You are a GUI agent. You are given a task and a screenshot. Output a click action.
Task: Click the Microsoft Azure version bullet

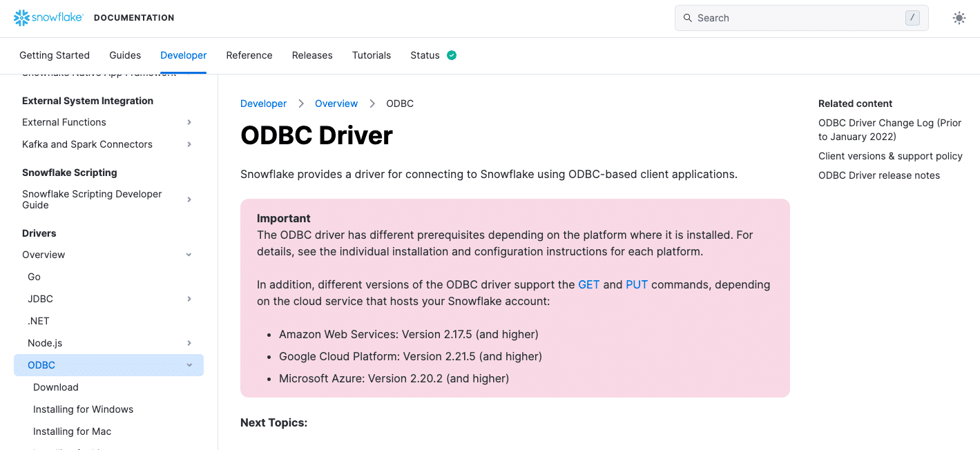(394, 378)
